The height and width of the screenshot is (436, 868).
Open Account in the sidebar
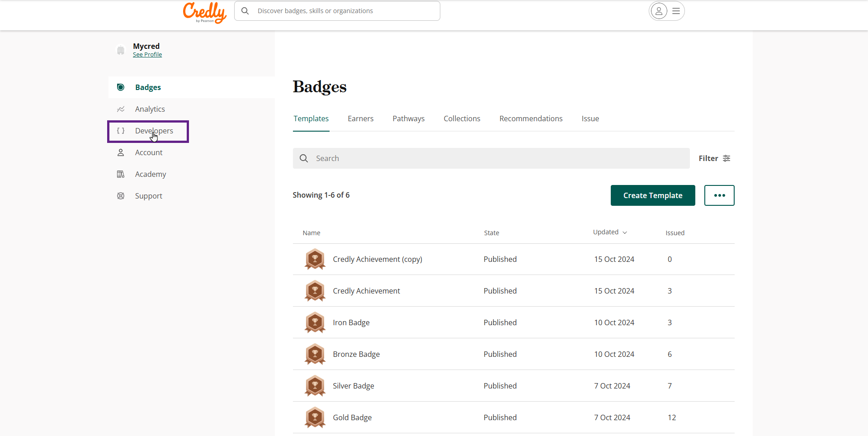(148, 152)
